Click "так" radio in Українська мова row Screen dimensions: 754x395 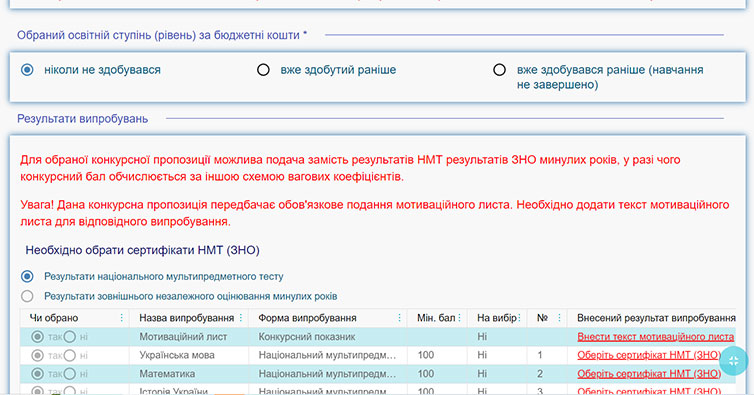(x=37, y=356)
